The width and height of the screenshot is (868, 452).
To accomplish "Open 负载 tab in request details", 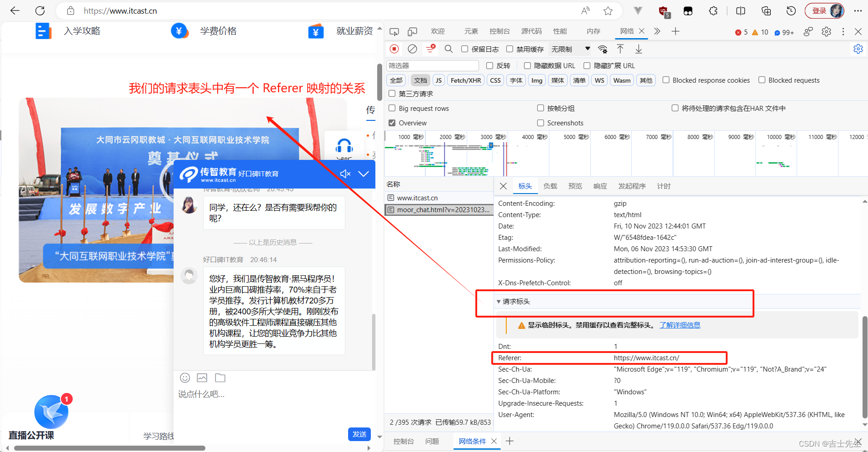I will [x=550, y=186].
